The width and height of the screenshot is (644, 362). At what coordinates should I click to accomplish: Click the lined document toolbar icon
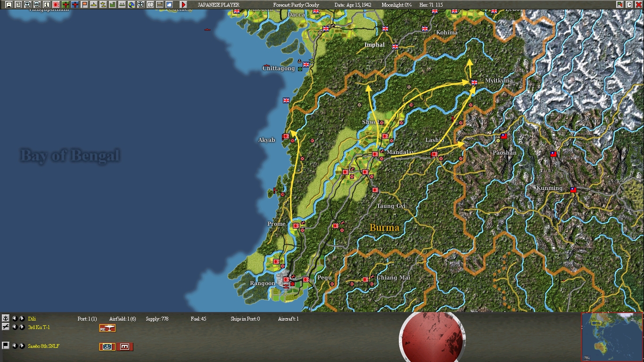click(x=18, y=5)
